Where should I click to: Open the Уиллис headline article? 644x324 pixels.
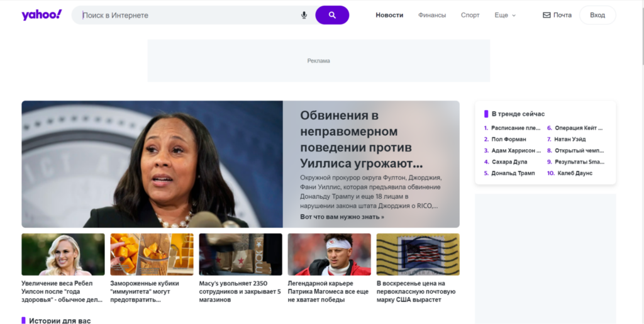[362, 139]
